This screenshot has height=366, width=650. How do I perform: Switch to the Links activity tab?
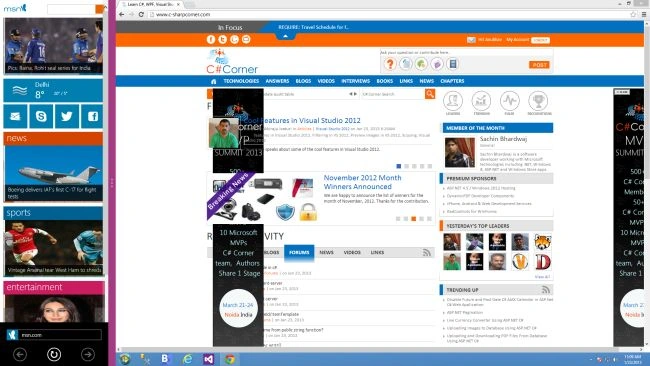click(x=377, y=252)
